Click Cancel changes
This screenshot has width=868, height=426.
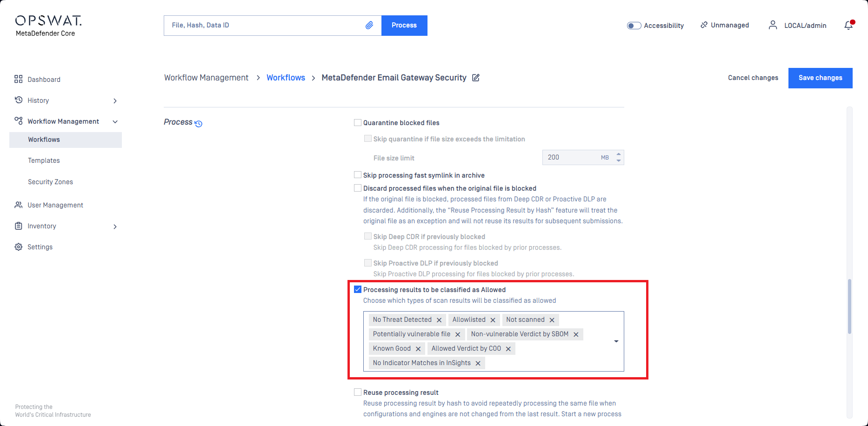pos(753,78)
